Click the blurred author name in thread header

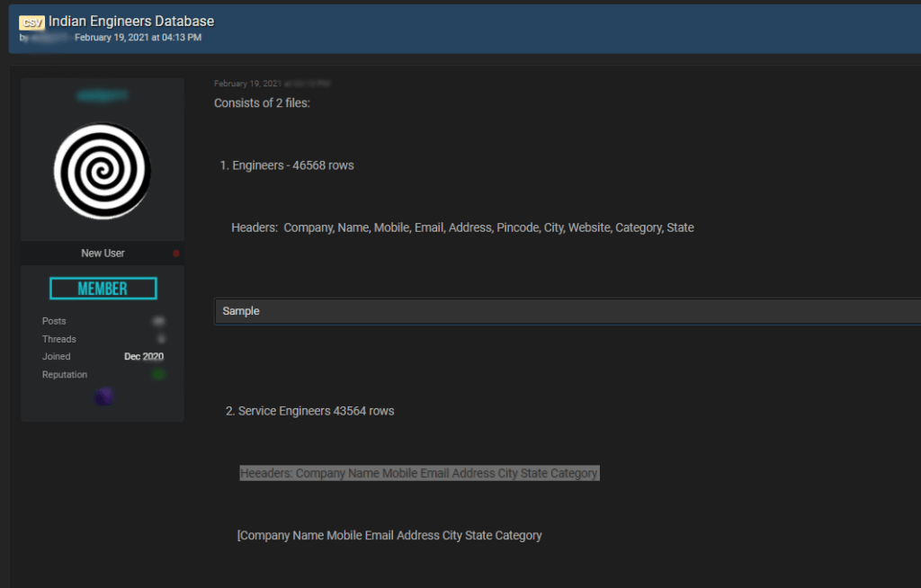[49, 38]
